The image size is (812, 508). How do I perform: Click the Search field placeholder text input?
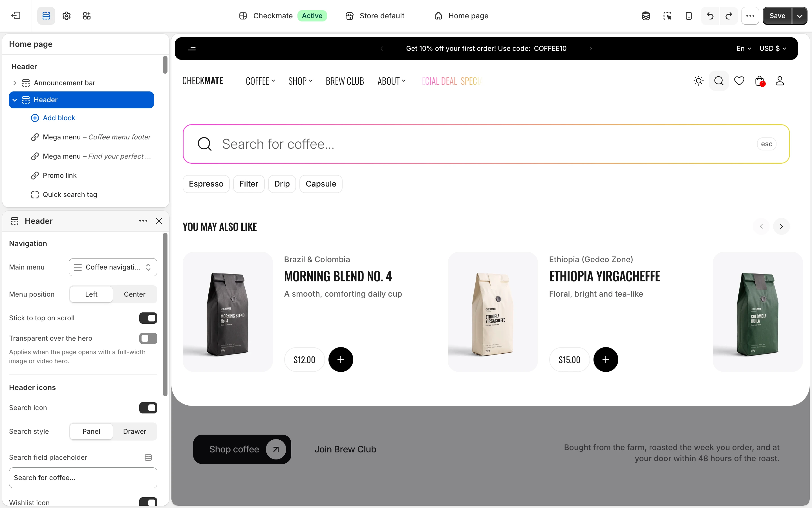[x=83, y=478]
